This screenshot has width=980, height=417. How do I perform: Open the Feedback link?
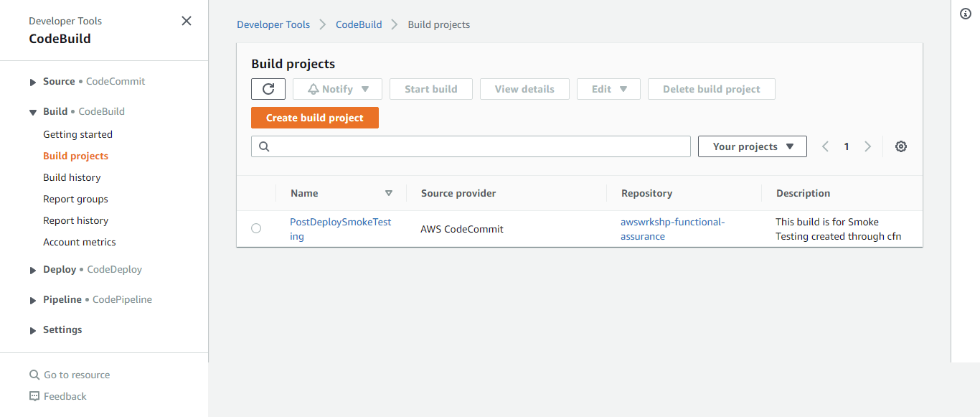(x=65, y=396)
